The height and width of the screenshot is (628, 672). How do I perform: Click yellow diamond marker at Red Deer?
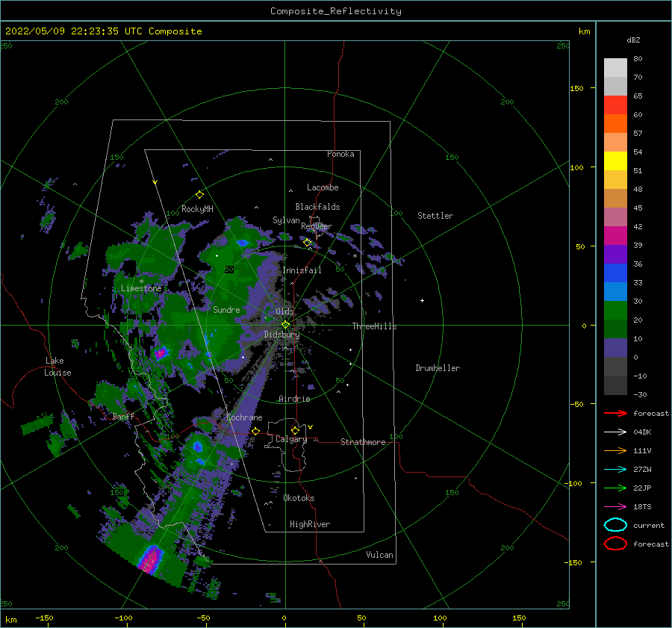(308, 243)
